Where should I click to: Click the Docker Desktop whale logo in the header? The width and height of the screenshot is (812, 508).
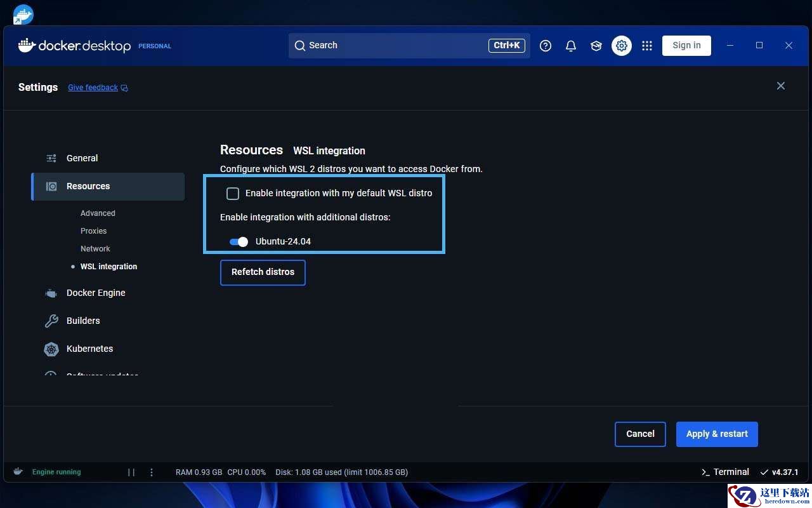click(27, 45)
